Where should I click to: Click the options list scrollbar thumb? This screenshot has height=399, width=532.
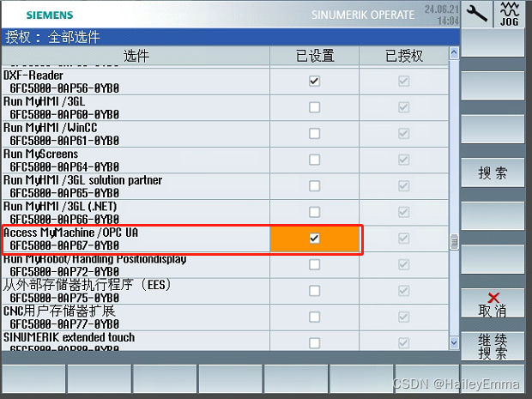point(454,242)
